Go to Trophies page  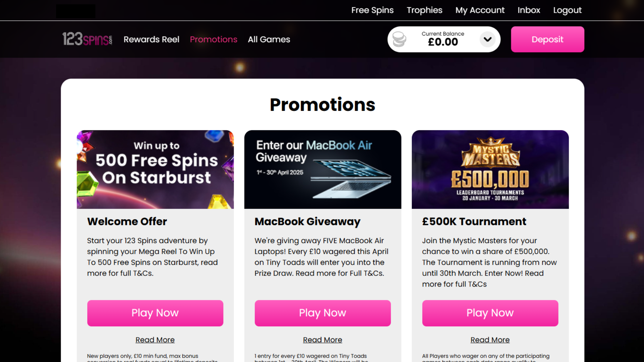[424, 10]
